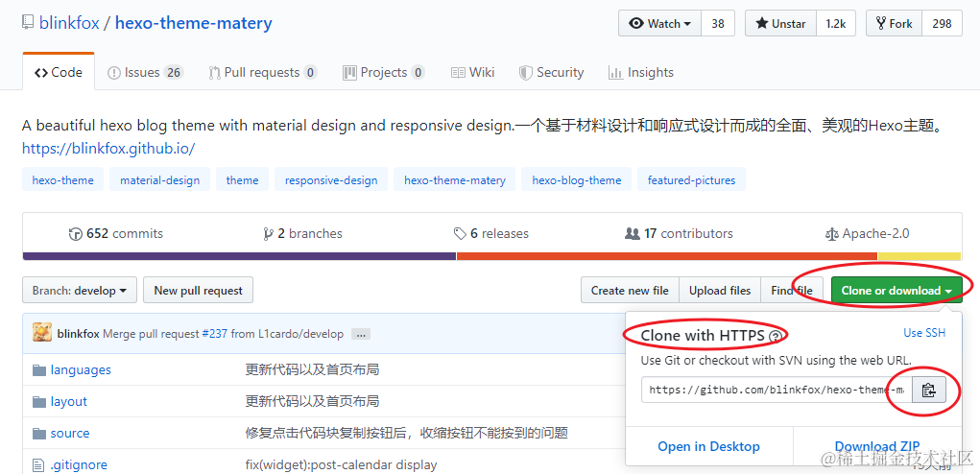Select the material-design topic tag

coord(160,179)
